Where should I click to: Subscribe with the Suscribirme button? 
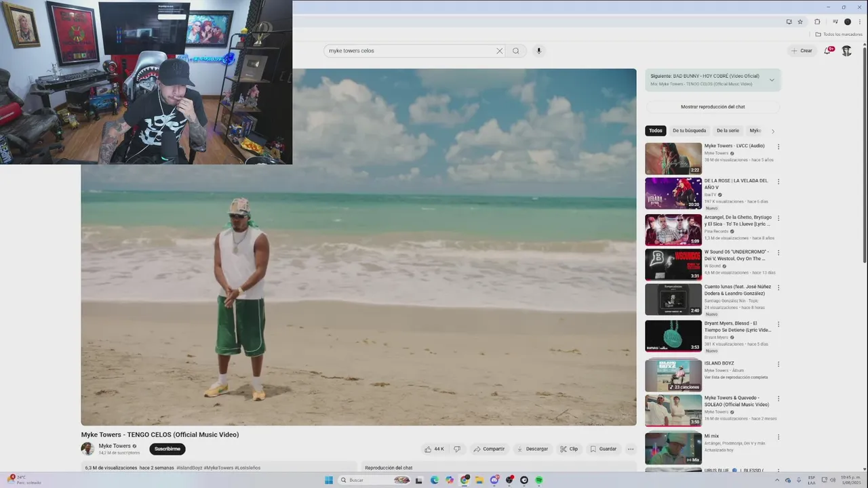click(167, 449)
